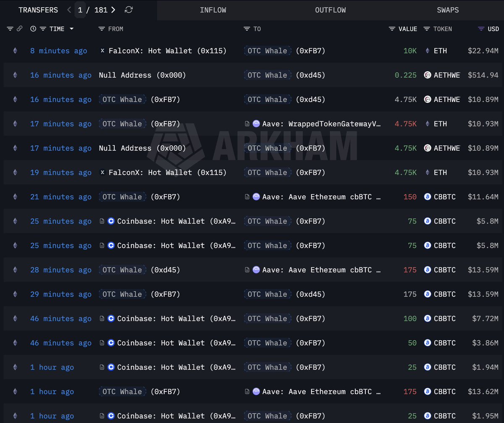Viewport: 504px width, 423px height.
Task: Open Aave Ethereum cbBTC on 150 CBBTC row
Action: [x=322, y=197]
